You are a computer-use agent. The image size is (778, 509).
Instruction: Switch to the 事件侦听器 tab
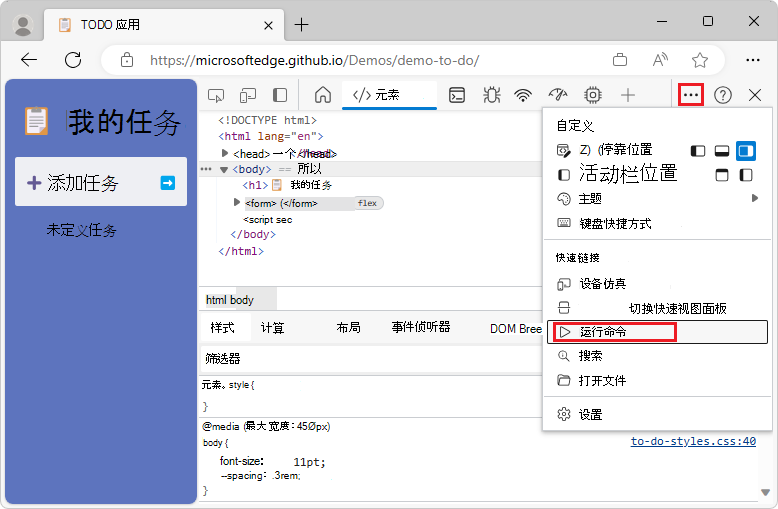click(x=421, y=327)
